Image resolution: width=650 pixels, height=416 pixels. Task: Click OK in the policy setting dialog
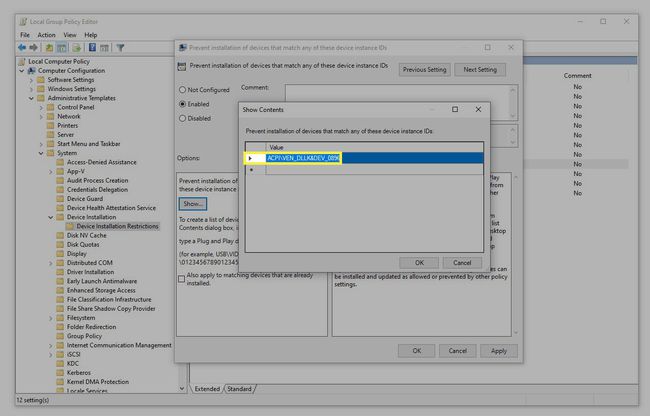(417, 351)
